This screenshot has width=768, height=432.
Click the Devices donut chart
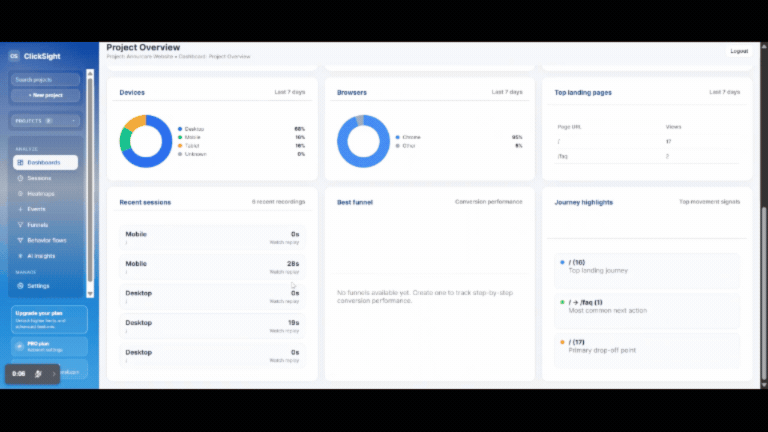147,141
